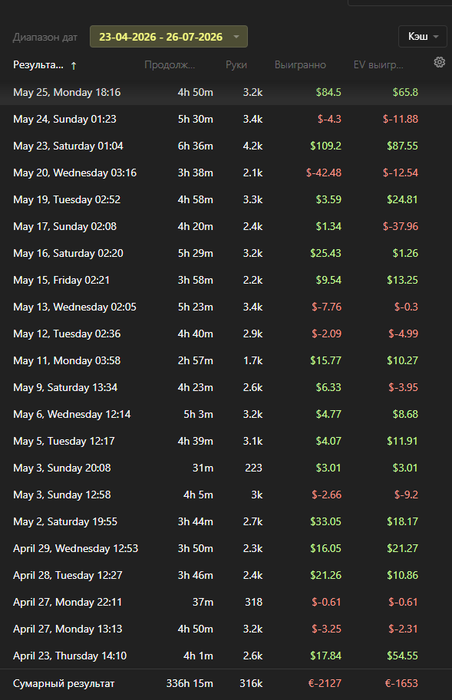Click the date range dropdown arrow
This screenshot has width=452, height=700.
[236, 37]
